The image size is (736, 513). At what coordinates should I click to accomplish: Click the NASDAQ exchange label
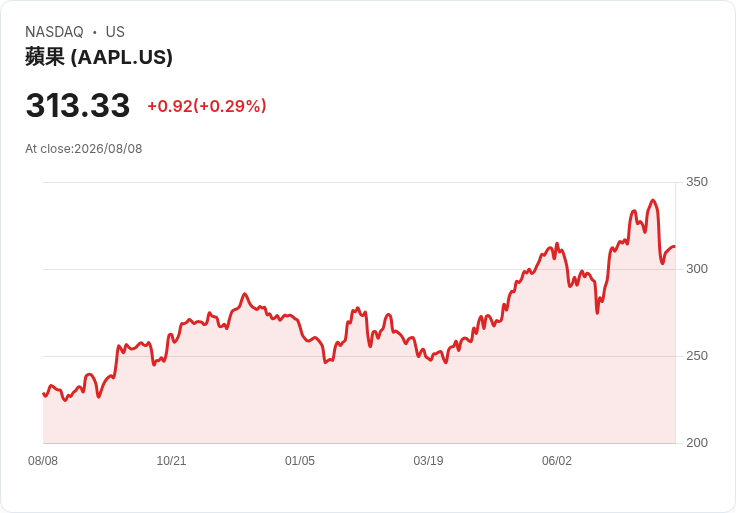pos(54,32)
